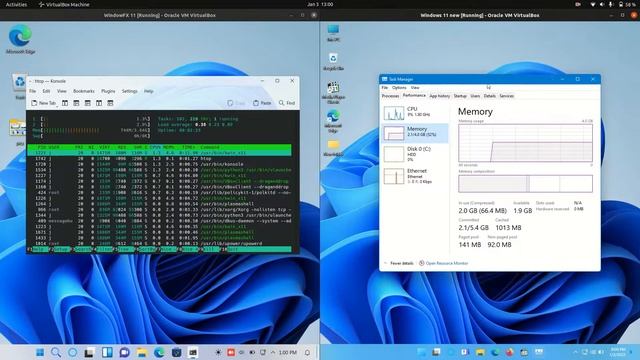
Task: Select htop row for /usr/bin/konsole
Action: pos(160,164)
